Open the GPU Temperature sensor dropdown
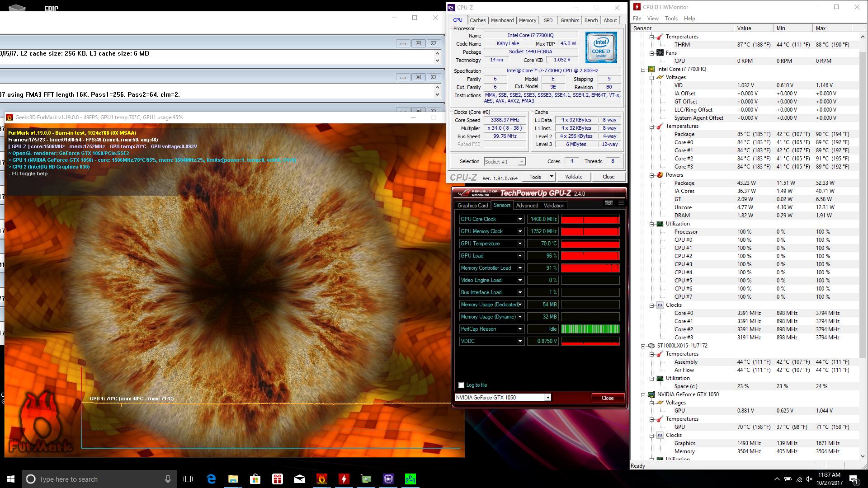 pyautogui.click(x=520, y=244)
